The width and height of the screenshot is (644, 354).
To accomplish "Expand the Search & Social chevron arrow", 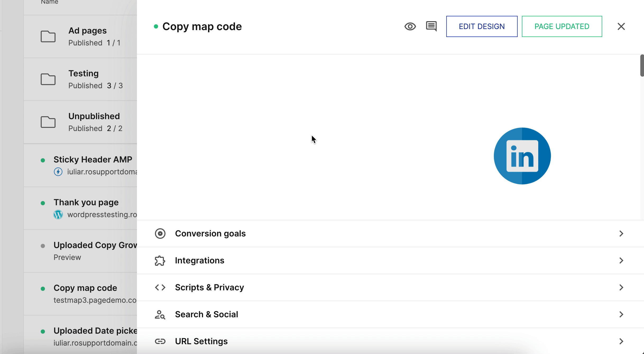I will (621, 314).
